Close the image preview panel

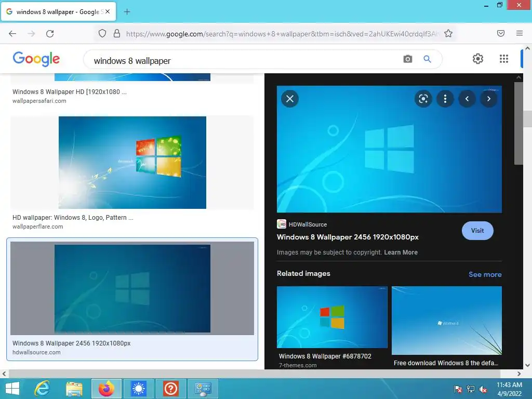click(290, 99)
